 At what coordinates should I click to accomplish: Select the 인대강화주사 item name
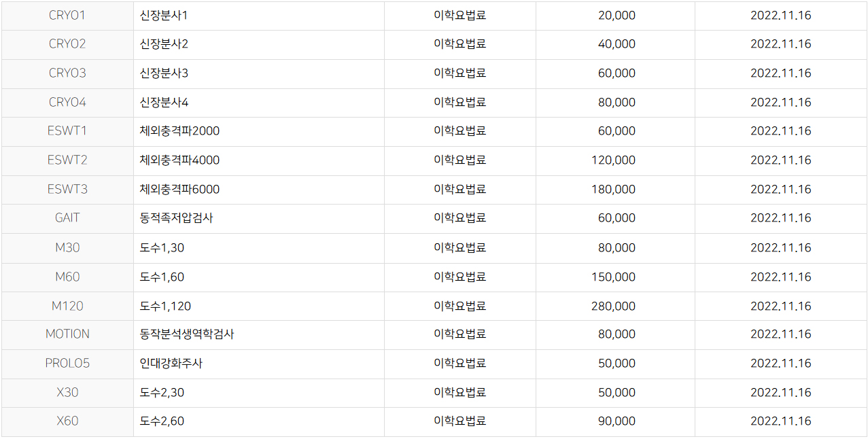171,364
